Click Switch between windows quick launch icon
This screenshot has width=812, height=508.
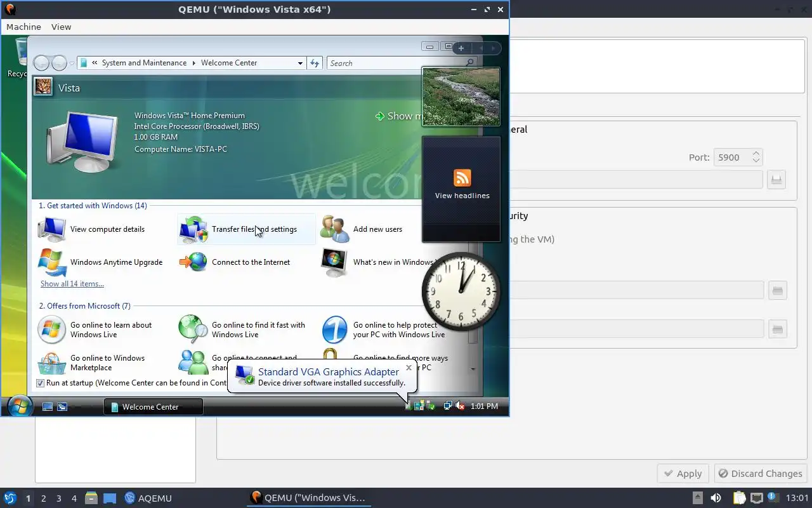pos(62,406)
